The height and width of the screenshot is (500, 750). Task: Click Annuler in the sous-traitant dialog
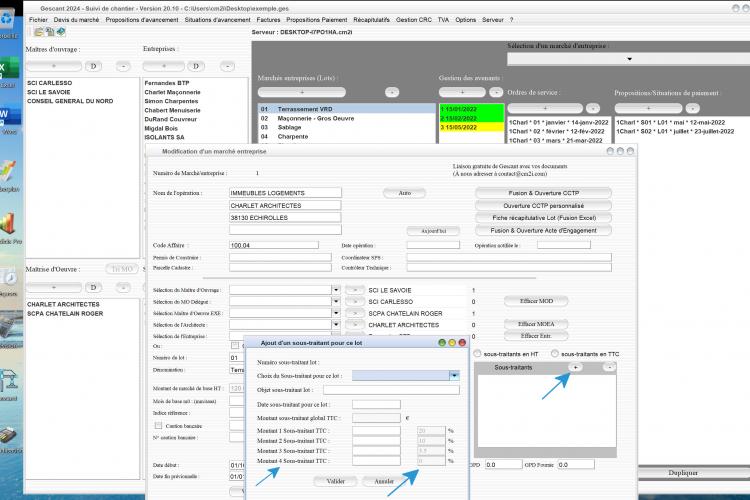point(384,481)
